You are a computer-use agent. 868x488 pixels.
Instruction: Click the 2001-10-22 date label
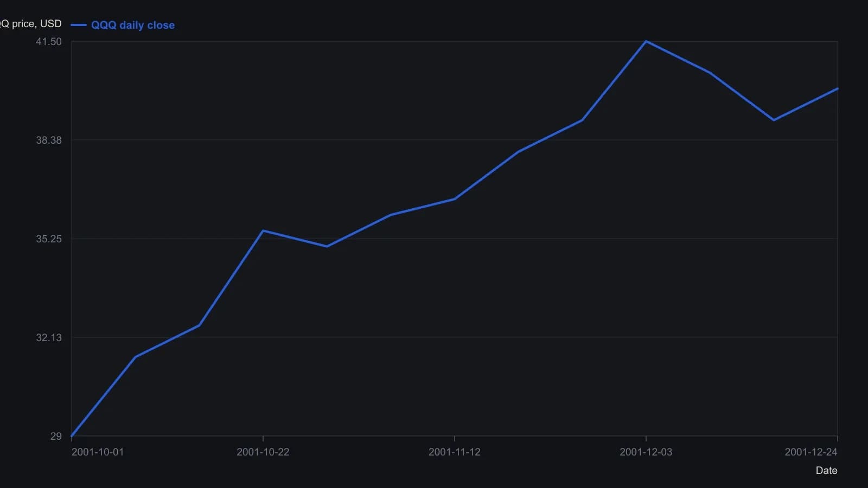point(263,452)
